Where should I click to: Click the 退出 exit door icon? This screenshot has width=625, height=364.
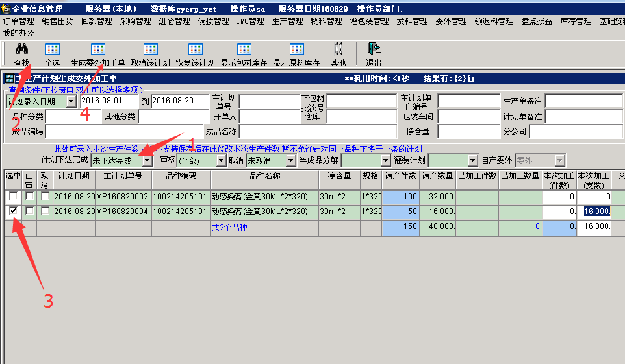click(x=374, y=50)
